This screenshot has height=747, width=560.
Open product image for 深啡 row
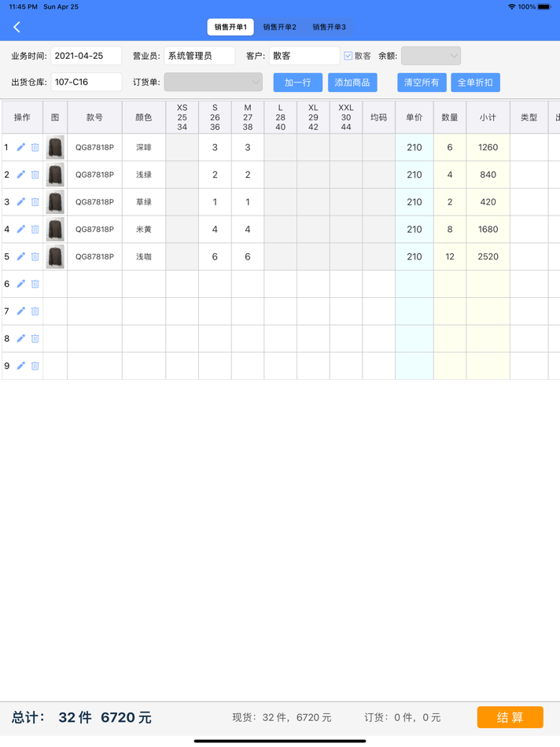tap(55, 147)
